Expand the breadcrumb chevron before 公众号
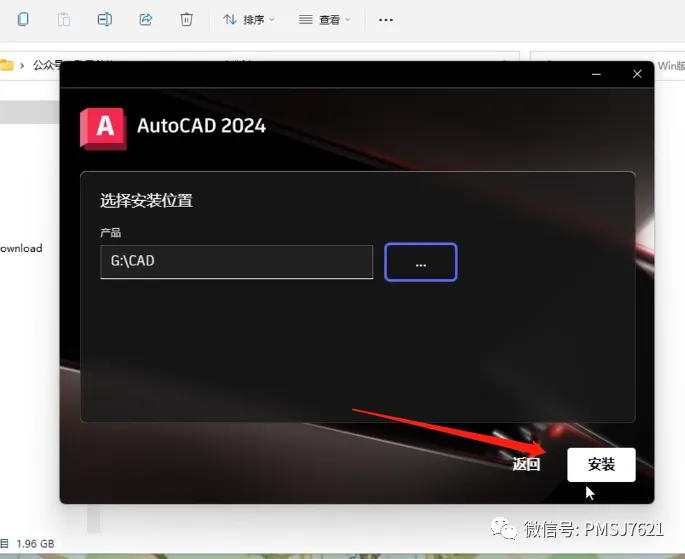685x559 pixels. click(x=22, y=66)
